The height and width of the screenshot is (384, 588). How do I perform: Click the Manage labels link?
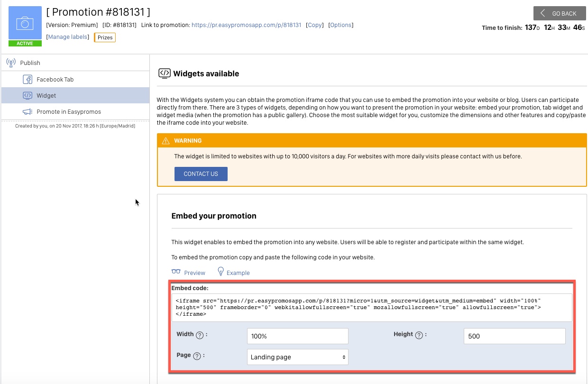(67, 37)
